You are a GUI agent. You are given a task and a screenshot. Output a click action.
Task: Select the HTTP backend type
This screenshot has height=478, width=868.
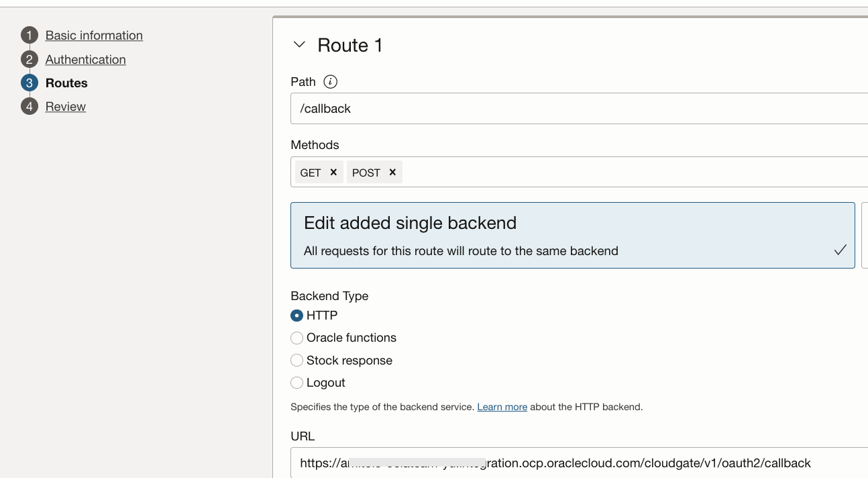297,316
